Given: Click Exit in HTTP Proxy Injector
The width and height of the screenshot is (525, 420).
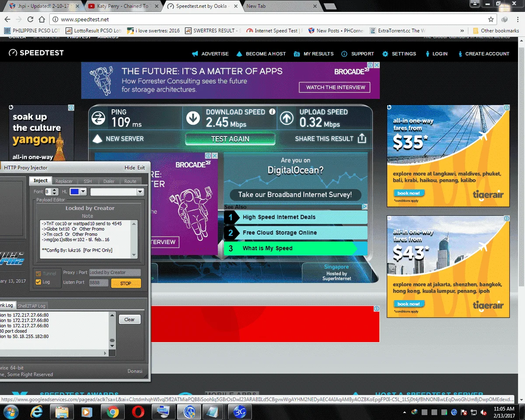Looking at the screenshot, I should point(141,168).
